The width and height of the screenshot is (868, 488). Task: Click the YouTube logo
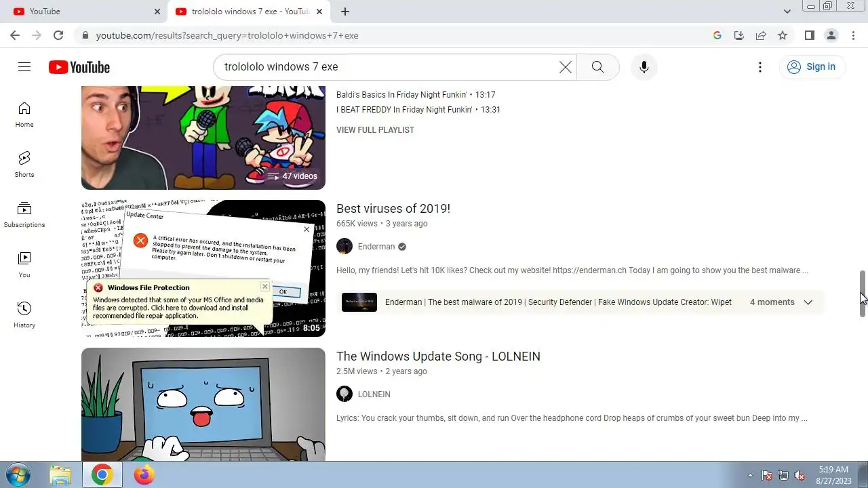[x=79, y=67]
